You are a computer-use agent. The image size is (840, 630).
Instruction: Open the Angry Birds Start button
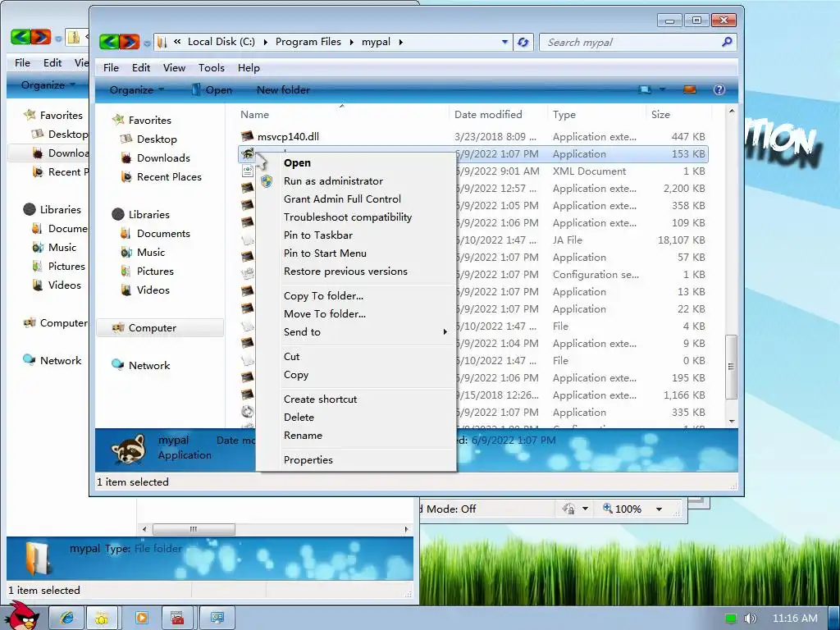[21, 616]
